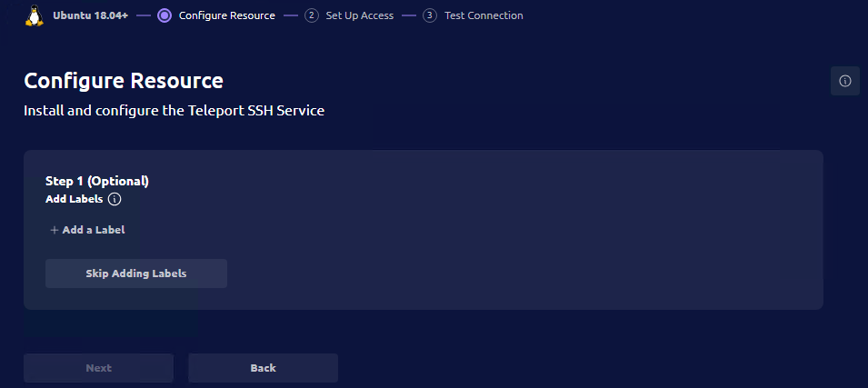The height and width of the screenshot is (388, 868).
Task: Click the filled Configure Resource step bullet
Action: pos(165,15)
